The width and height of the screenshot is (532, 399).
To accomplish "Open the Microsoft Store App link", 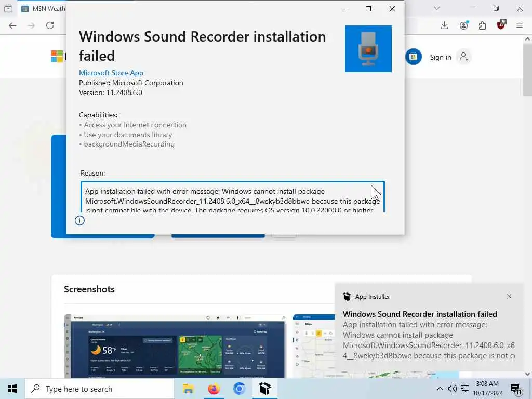I will click(x=111, y=73).
